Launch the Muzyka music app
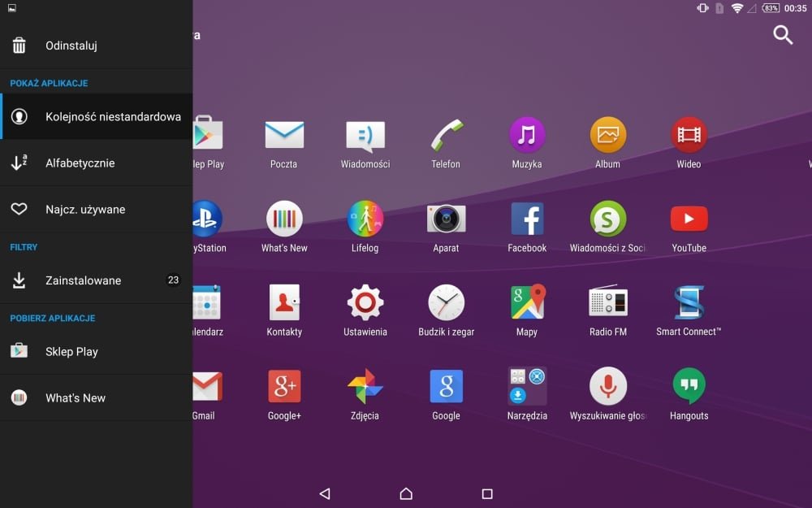812x508 pixels. [527, 135]
